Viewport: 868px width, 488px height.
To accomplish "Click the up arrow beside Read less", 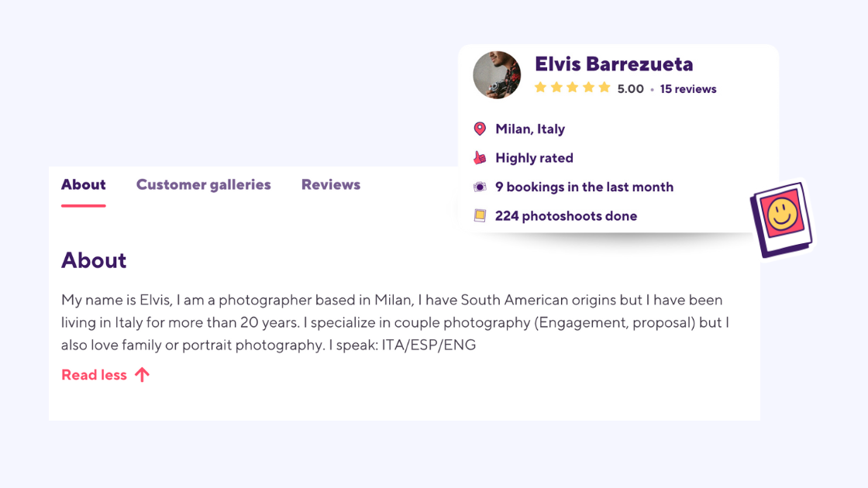I will tap(142, 374).
